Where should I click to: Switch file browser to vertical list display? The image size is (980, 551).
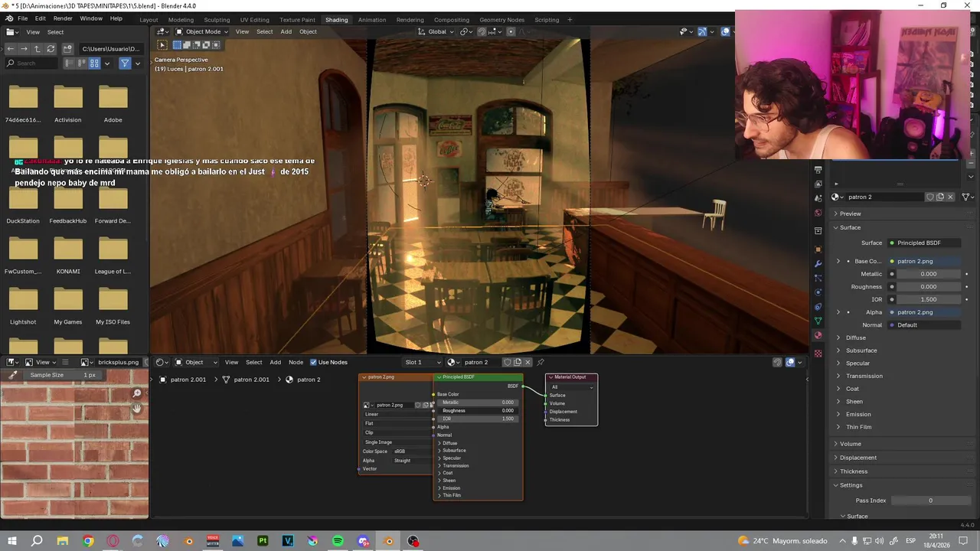(x=68, y=63)
